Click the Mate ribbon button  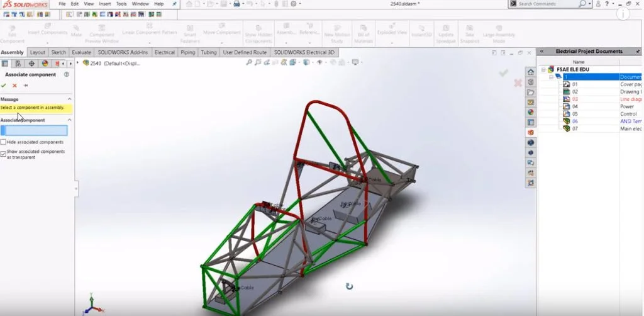(x=76, y=31)
